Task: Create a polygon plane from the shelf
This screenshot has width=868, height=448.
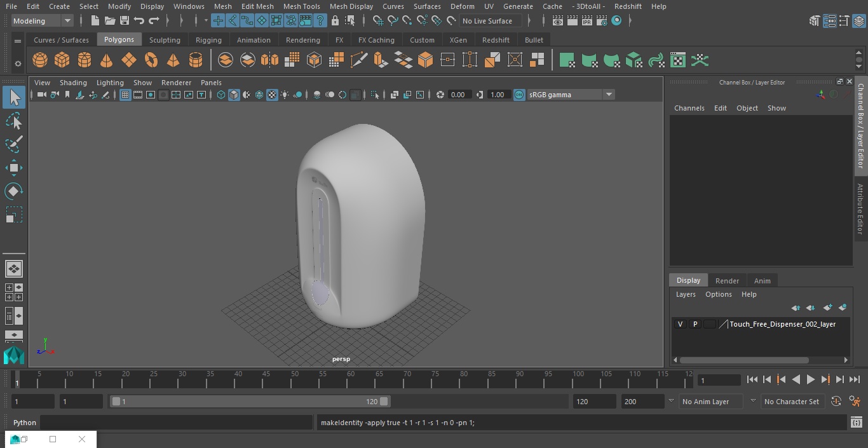Action: pos(129,60)
